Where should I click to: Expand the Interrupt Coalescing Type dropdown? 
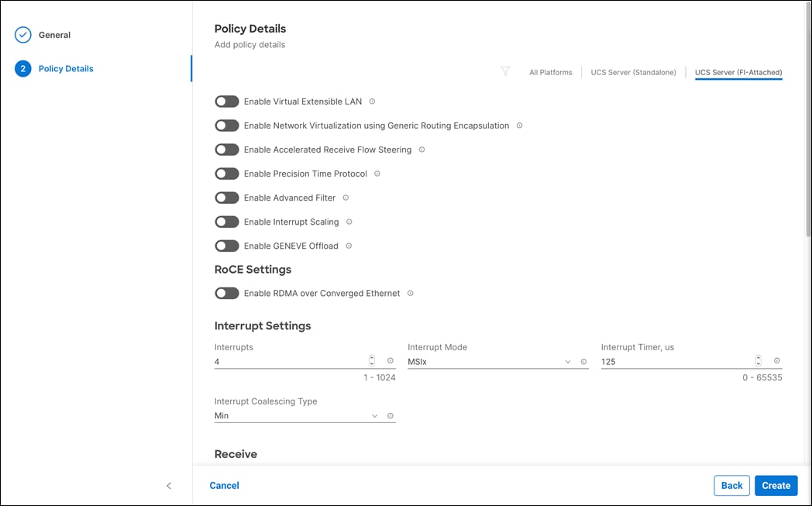point(374,415)
